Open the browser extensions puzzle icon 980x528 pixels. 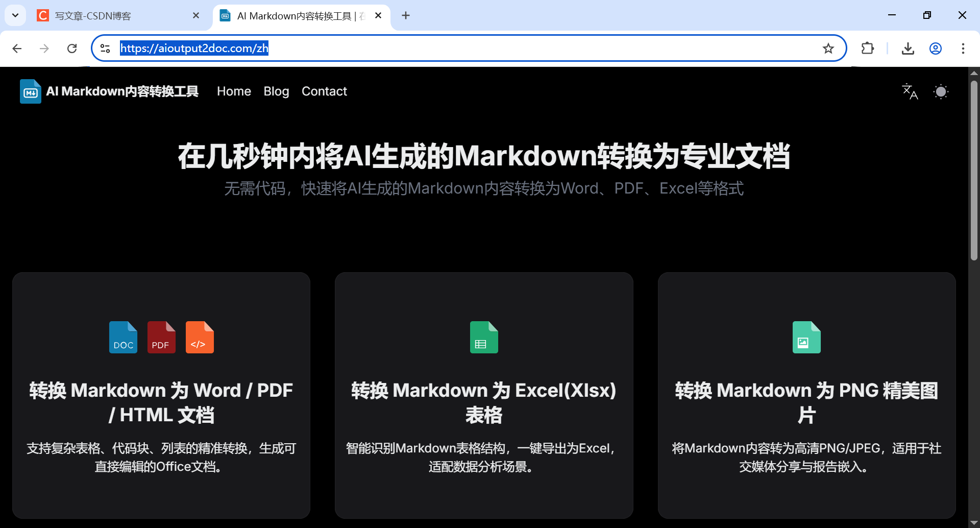click(x=867, y=49)
